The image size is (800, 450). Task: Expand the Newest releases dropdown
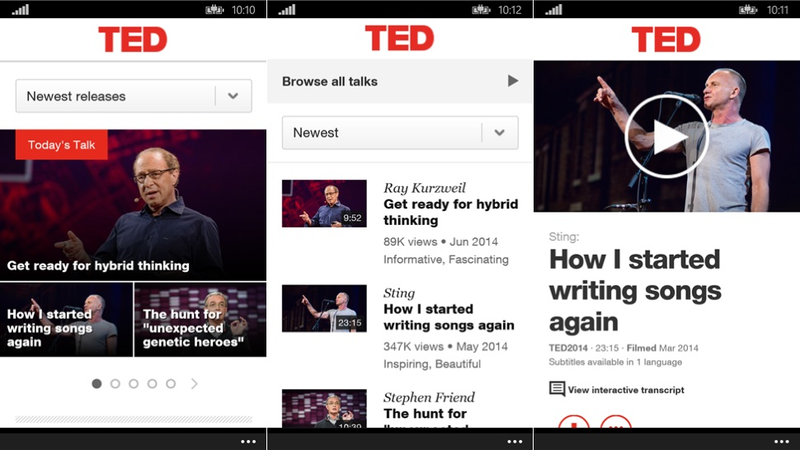tap(134, 96)
